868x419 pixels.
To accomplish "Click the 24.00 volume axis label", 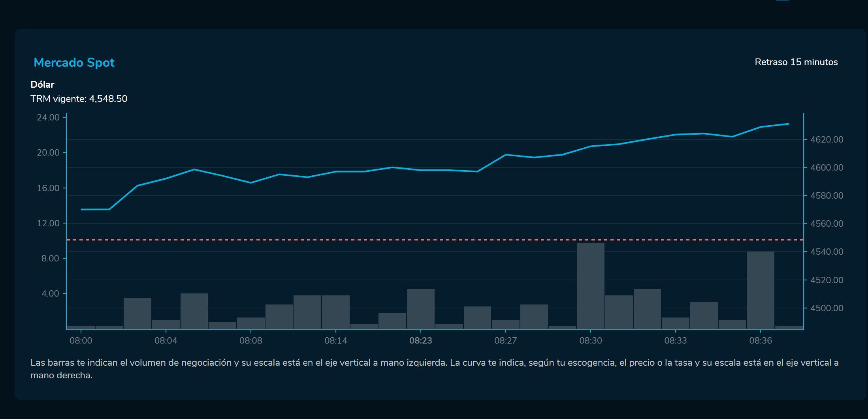I will click(48, 117).
